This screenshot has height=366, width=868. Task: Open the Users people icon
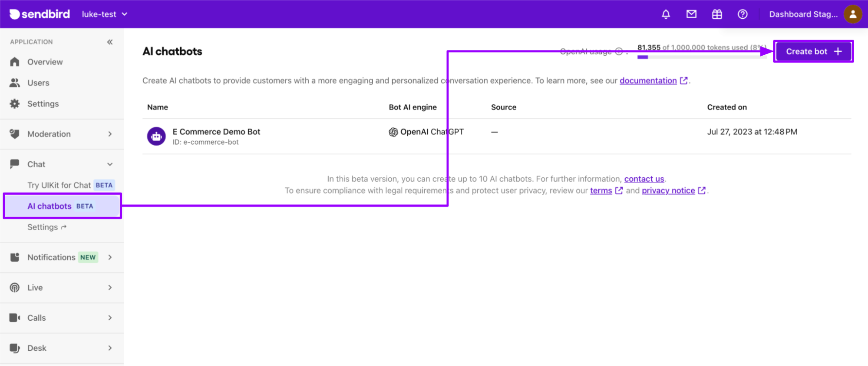tap(15, 83)
